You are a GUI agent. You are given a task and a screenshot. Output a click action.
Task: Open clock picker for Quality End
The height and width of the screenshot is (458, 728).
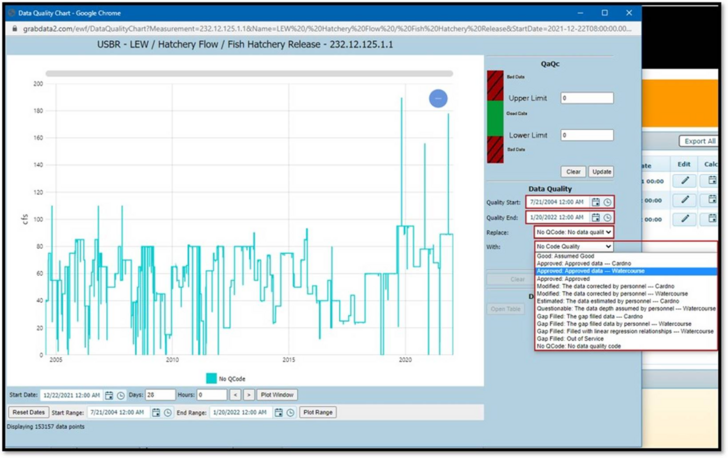(607, 217)
